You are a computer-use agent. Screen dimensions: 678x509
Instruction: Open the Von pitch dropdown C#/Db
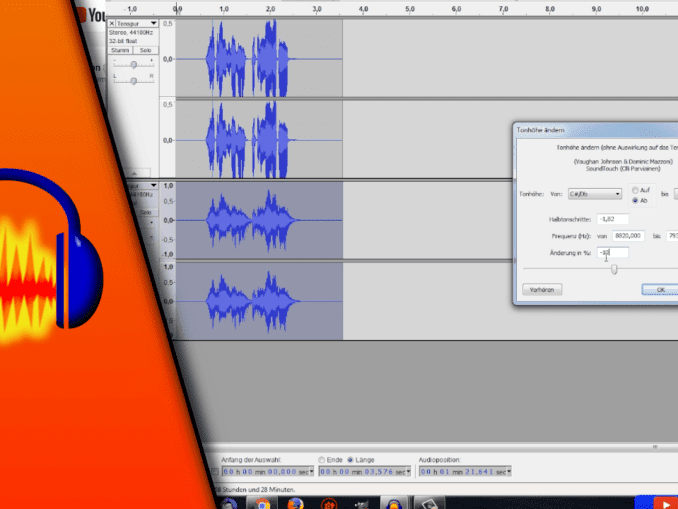click(x=593, y=194)
